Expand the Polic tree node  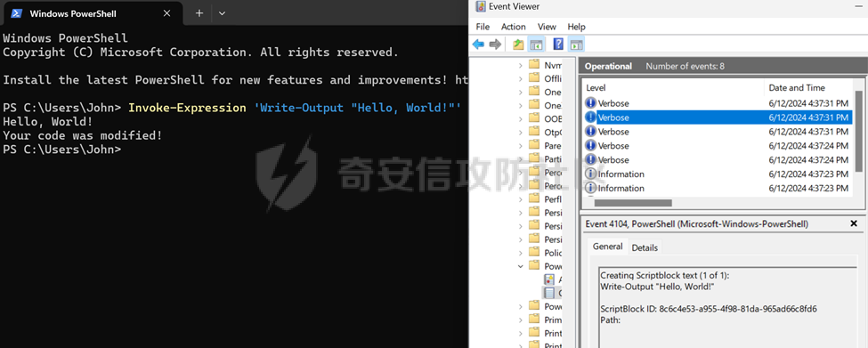tap(521, 253)
